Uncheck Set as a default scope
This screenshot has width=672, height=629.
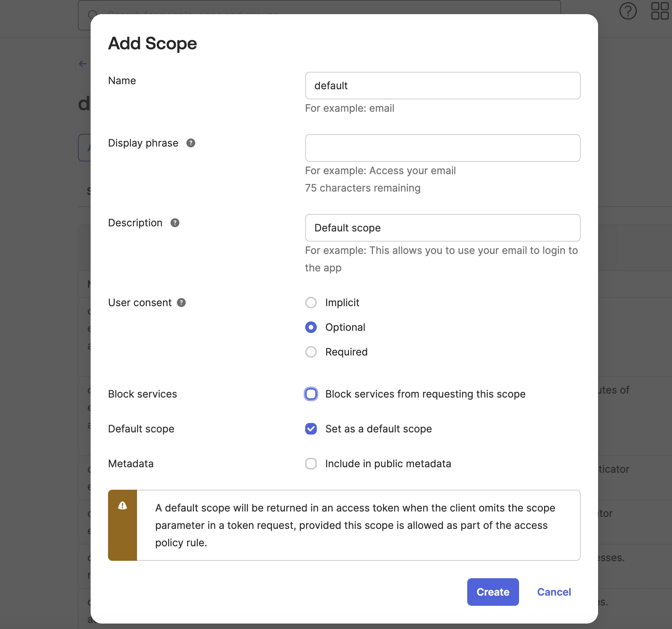[311, 429]
